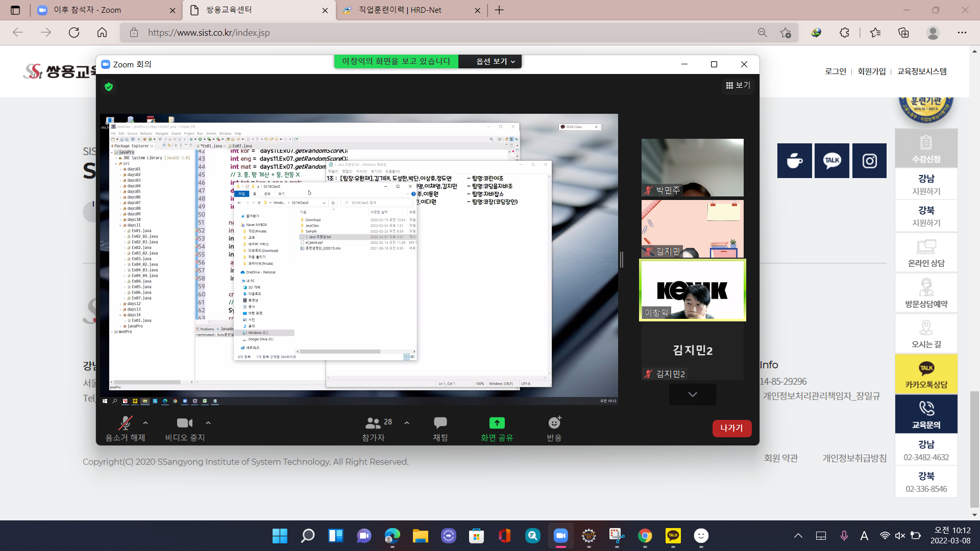The height and width of the screenshot is (551, 980).
Task: Open browser zoom out magnifier icon
Action: 762,33
